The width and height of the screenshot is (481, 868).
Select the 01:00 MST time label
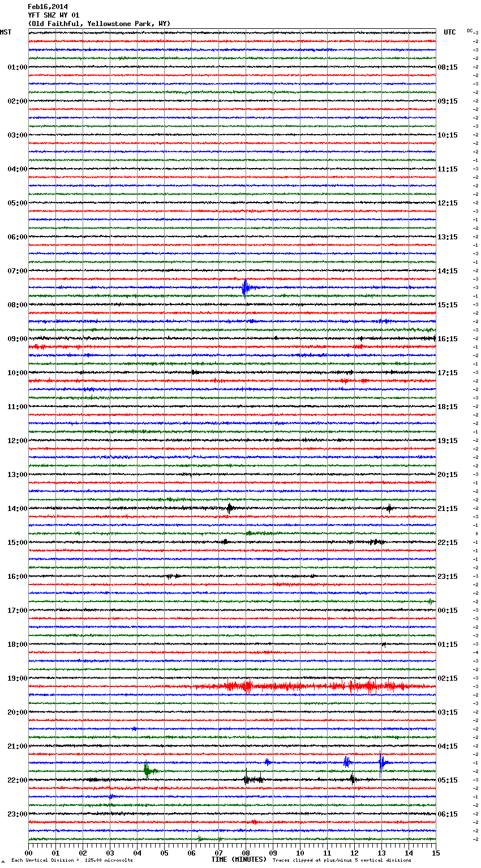click(x=17, y=67)
